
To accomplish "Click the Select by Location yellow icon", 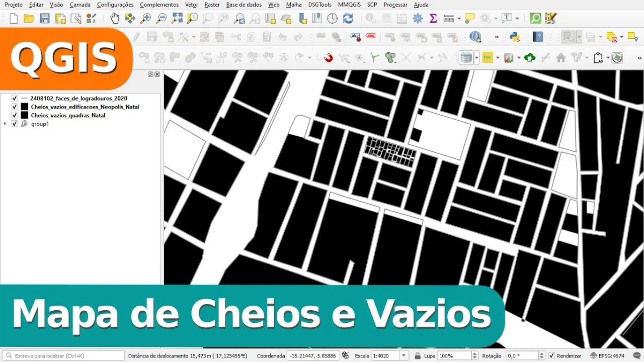I will pos(633,37).
